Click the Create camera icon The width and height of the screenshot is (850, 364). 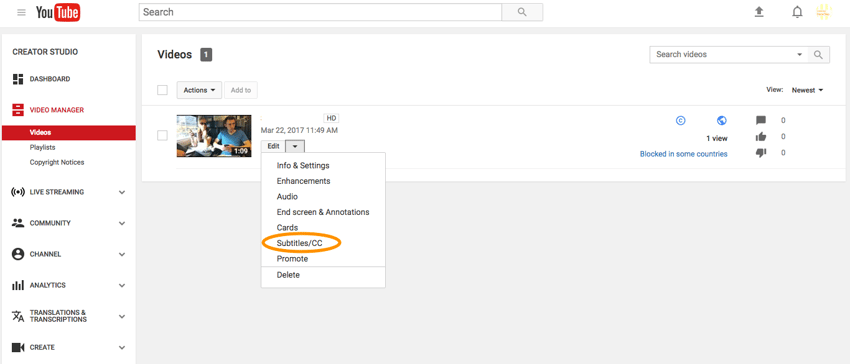click(x=18, y=347)
